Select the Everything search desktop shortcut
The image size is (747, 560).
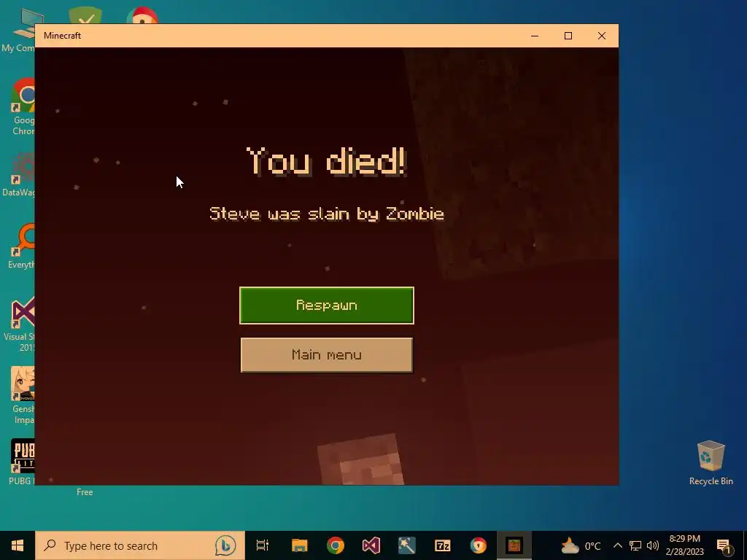(22, 246)
